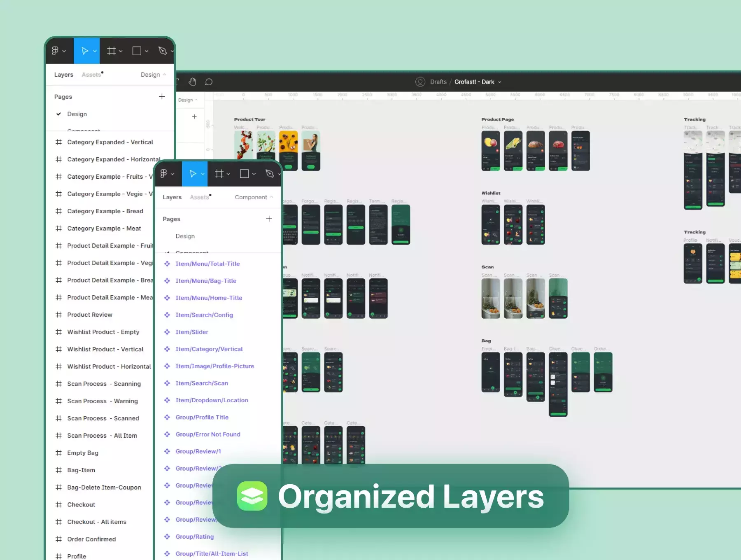Select checked Design page in left panel
The width and height of the screenshot is (741, 560).
[77, 114]
